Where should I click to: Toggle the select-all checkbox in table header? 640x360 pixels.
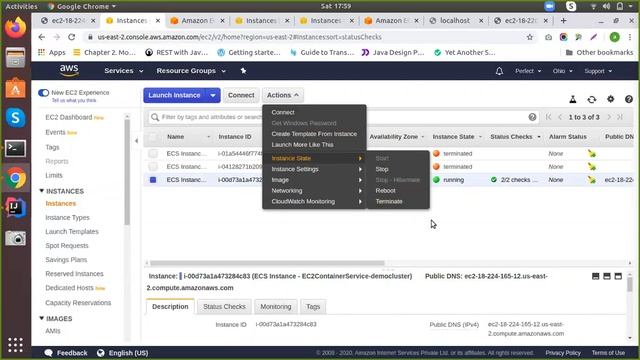[153, 137]
